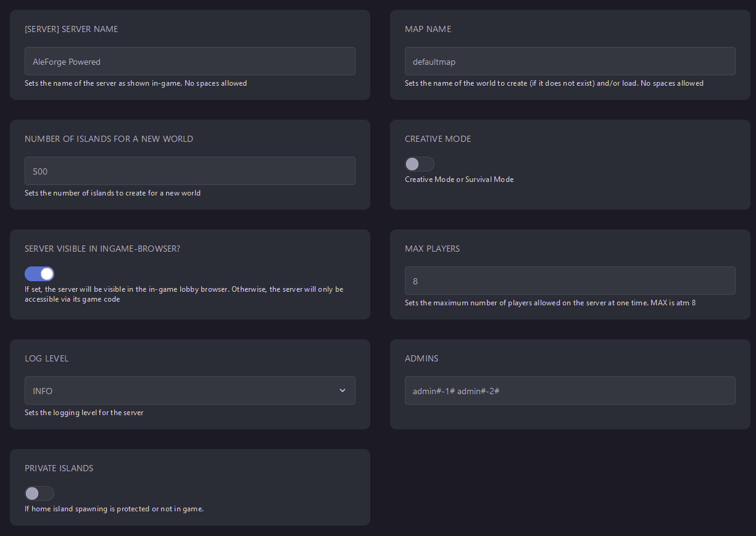Disable the Server Visible in Ingame-Browser switch
756x536 pixels.
(39, 274)
